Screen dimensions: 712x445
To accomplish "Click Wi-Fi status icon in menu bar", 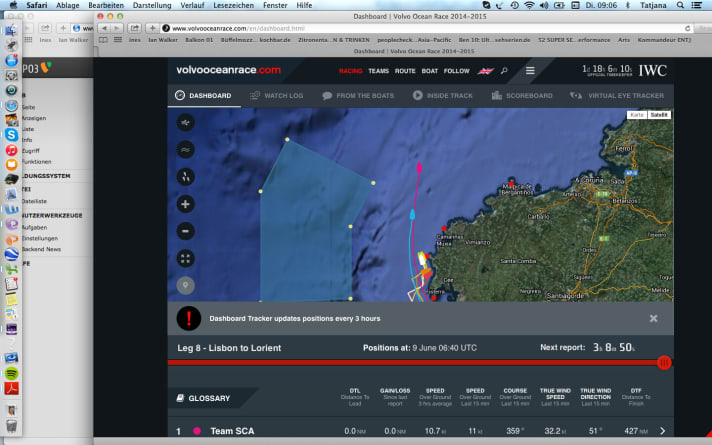I will click(529, 5).
